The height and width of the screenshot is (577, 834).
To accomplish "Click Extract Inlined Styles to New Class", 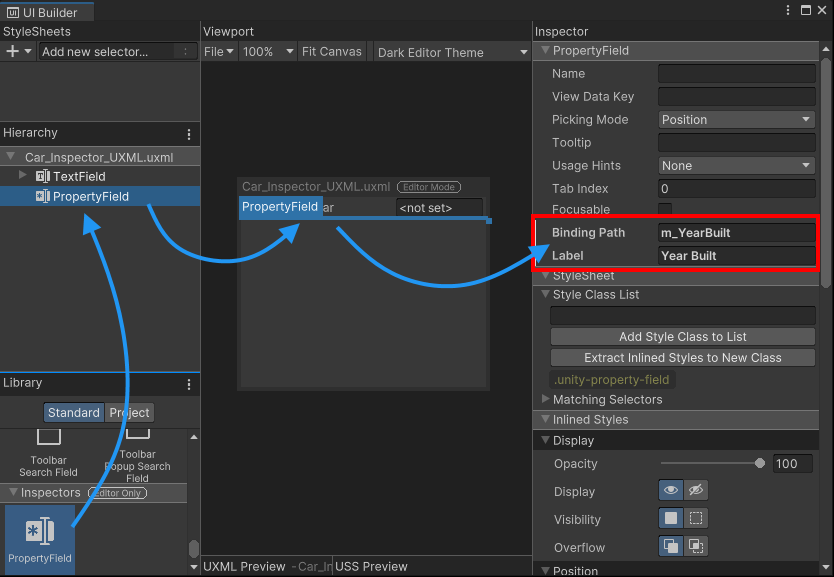I will pyautogui.click(x=682, y=357).
